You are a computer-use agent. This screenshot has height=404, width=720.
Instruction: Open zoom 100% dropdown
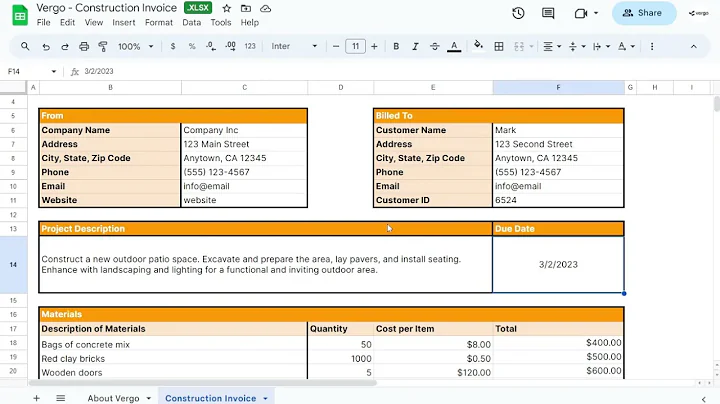[x=135, y=46]
